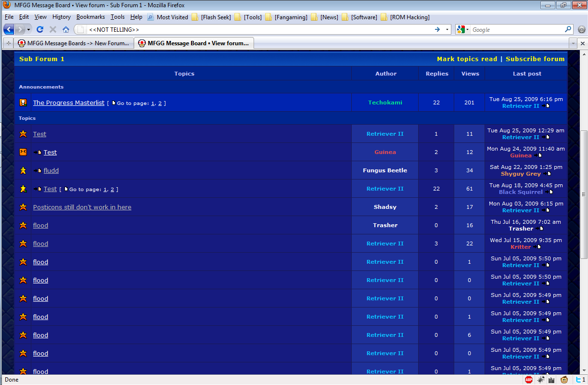Expand the address bar history dropdown
The width and height of the screenshot is (588, 385).
(x=447, y=29)
